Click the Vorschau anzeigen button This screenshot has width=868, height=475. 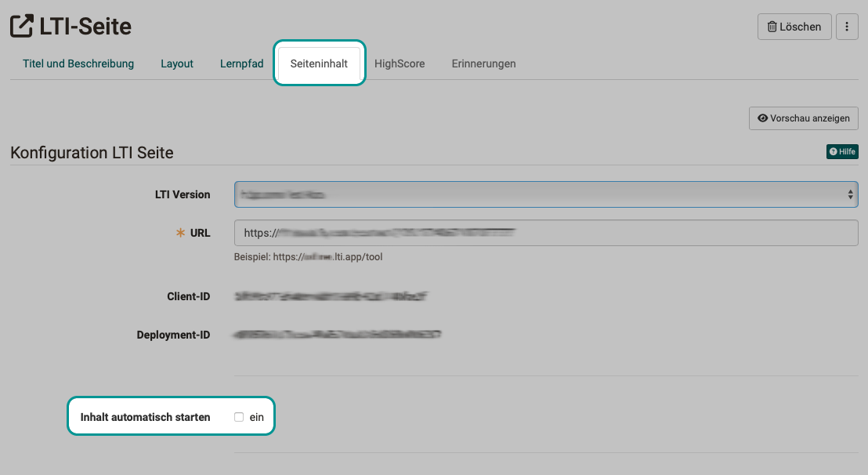point(804,118)
